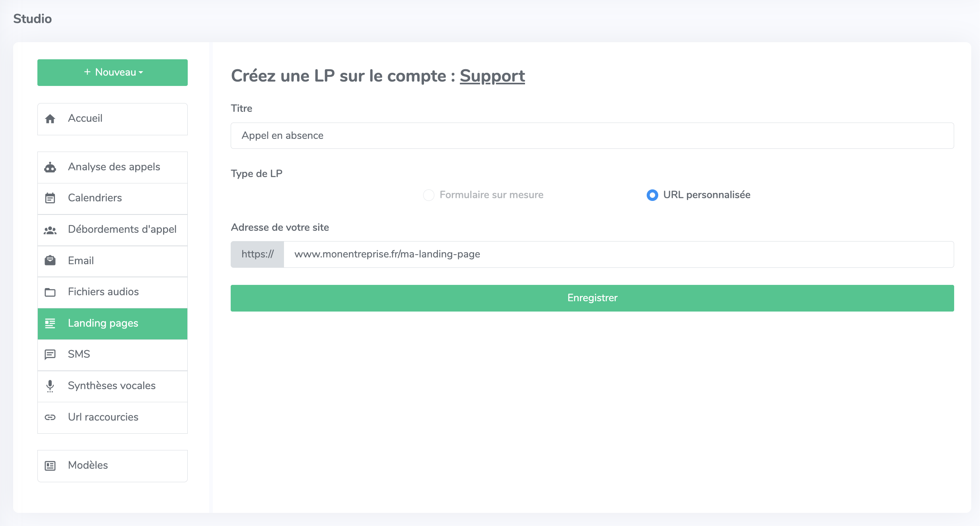Focus the Adresse de votre site field
The height and width of the screenshot is (526, 980).
[618, 254]
